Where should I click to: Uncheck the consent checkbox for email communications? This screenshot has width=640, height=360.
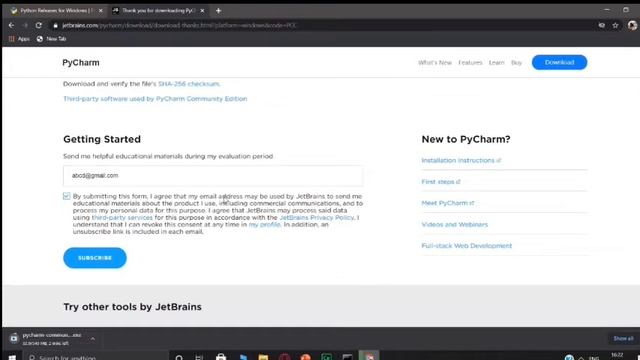(x=67, y=196)
